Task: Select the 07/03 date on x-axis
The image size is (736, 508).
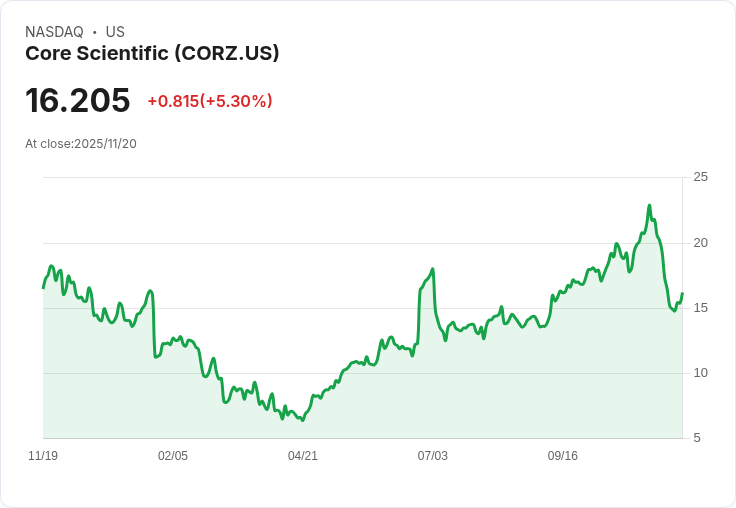Action: (433, 456)
